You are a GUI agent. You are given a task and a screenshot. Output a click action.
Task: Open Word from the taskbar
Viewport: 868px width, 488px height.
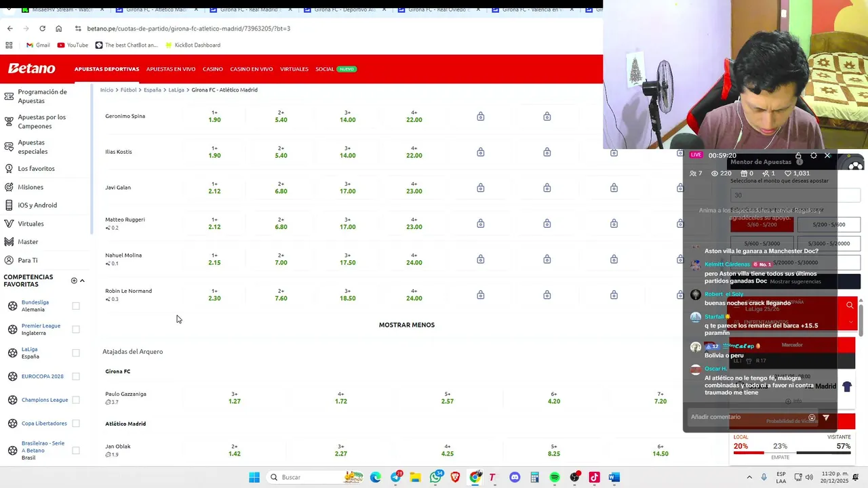[x=614, y=477]
